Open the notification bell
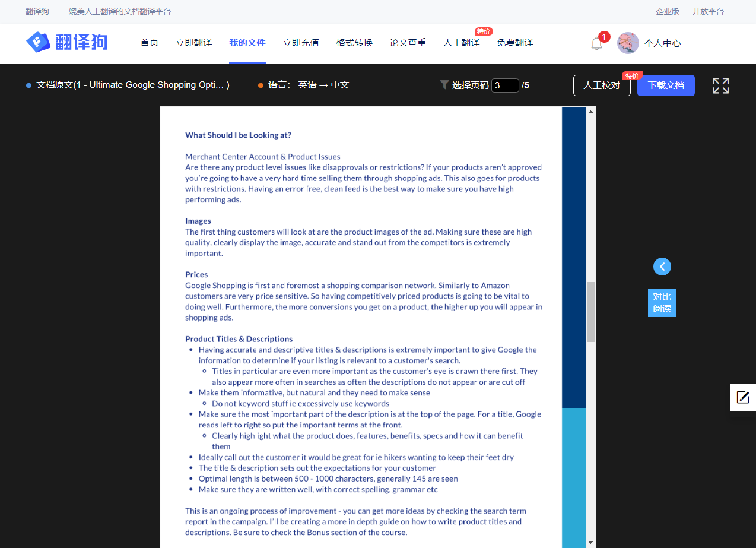This screenshot has width=756, height=548. [x=597, y=43]
